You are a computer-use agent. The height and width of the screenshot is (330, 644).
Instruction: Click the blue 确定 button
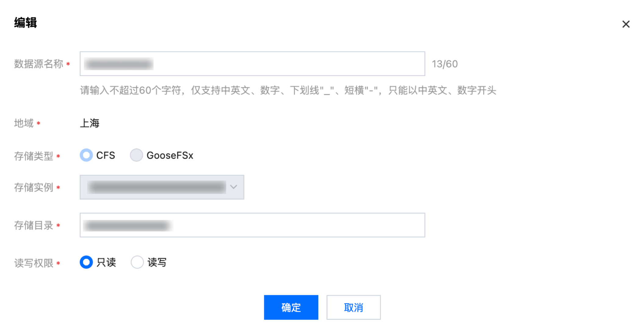tap(291, 307)
